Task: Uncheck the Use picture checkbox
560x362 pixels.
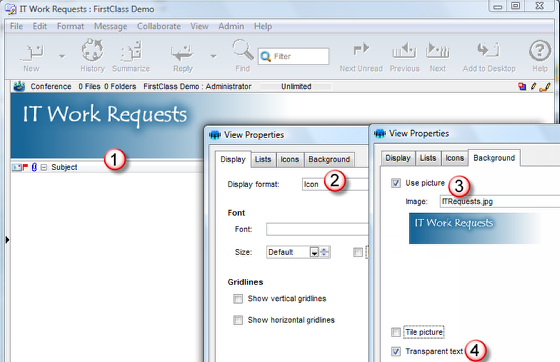Action: [396, 183]
